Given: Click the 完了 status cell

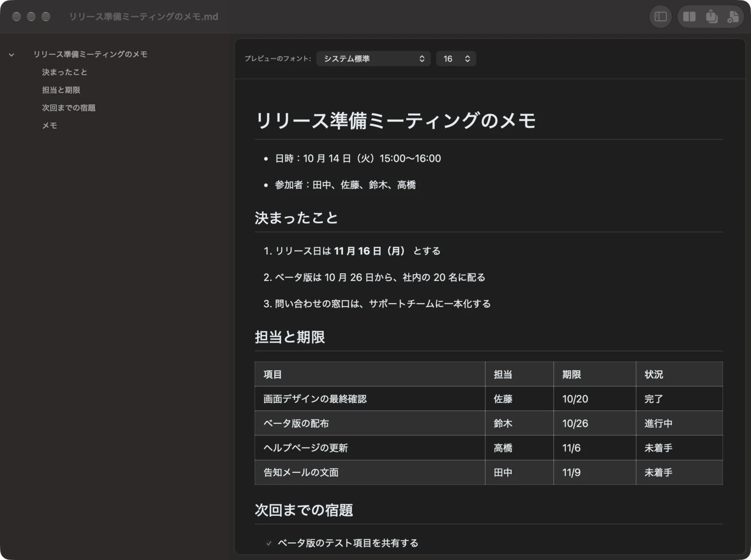Looking at the screenshot, I should pos(679,399).
